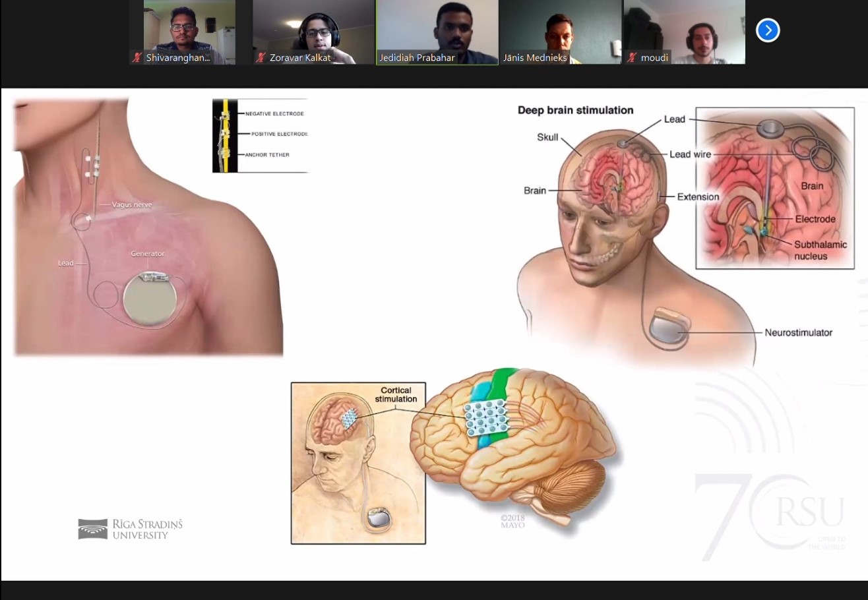The width and height of the screenshot is (868, 600).
Task: Click the electrode legend diagram with yellow nerve
Action: pos(260,135)
